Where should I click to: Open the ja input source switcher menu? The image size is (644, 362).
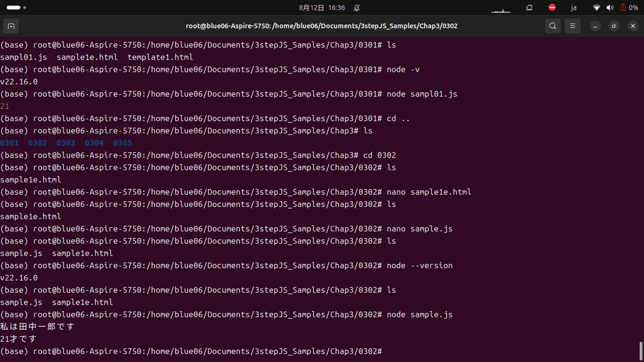(x=573, y=8)
